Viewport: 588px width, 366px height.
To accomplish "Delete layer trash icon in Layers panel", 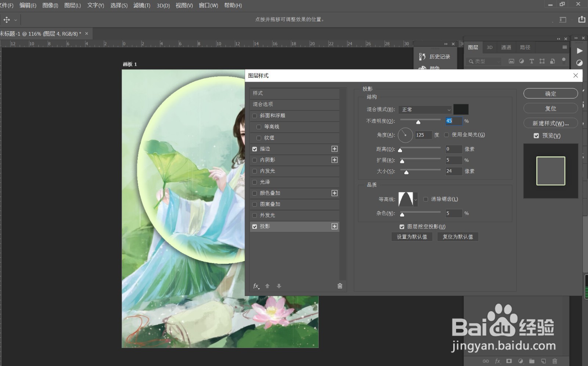I will (x=555, y=361).
